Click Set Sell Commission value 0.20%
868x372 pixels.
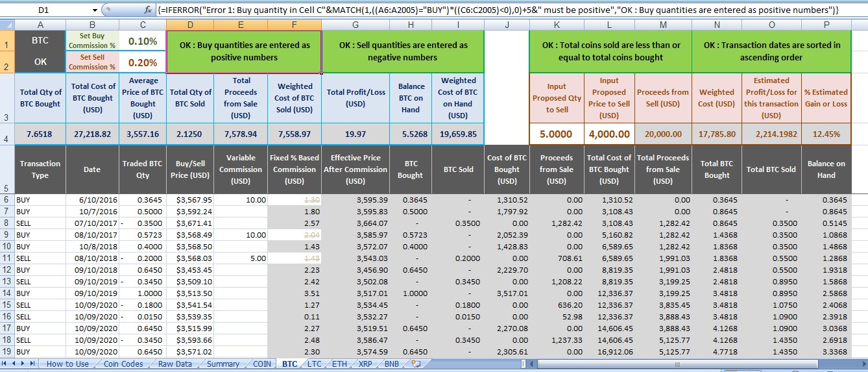(x=143, y=62)
